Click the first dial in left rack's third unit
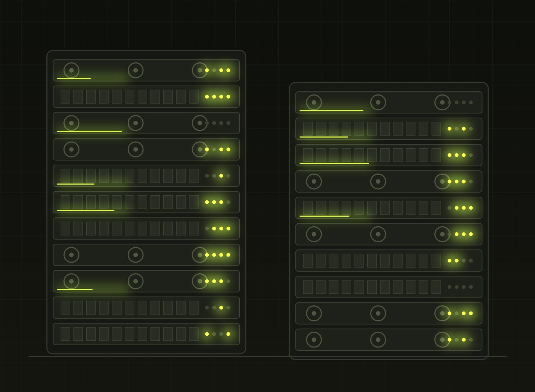This screenshot has height=392, width=535. tap(71, 123)
